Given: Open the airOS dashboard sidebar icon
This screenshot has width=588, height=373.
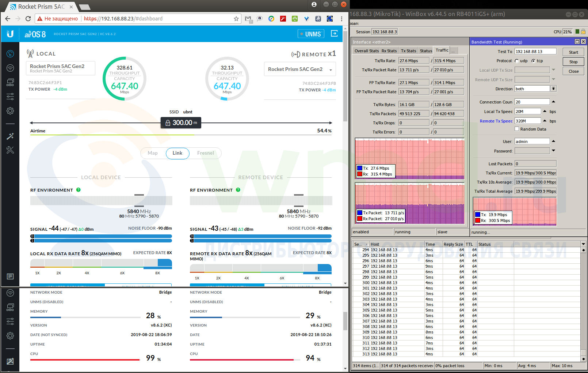Looking at the screenshot, I should click(10, 54).
